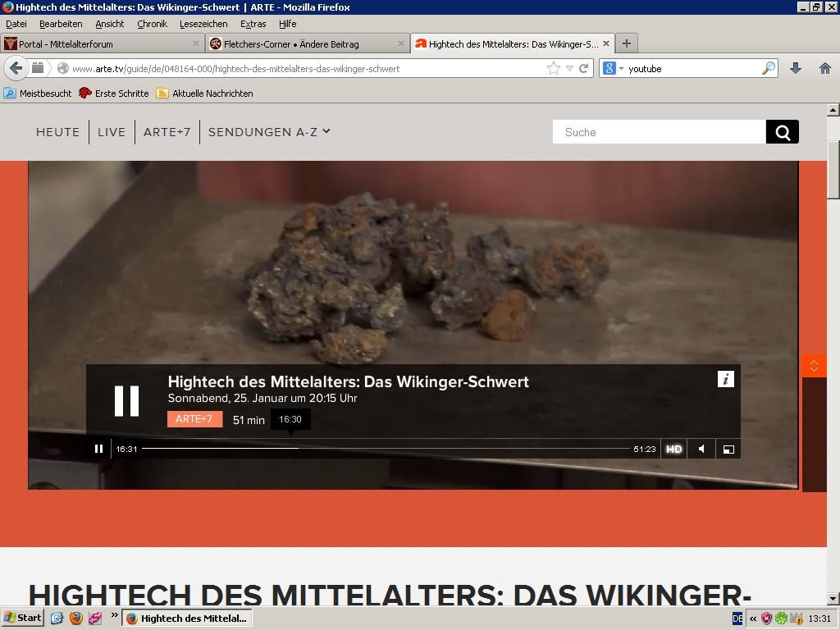Click the vertical scrollbar thumb
Viewport: 840px width, 630px height.
pos(833,169)
